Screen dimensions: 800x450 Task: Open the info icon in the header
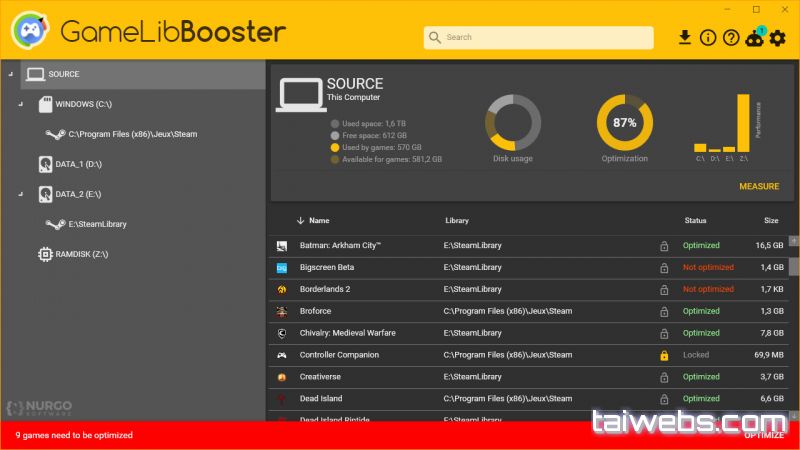pos(708,38)
